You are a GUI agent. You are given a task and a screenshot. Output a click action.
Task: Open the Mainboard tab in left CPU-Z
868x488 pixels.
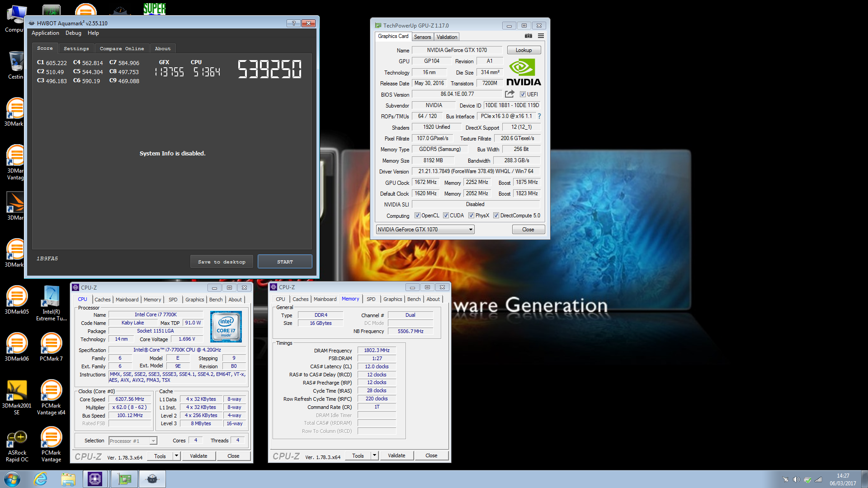click(127, 300)
